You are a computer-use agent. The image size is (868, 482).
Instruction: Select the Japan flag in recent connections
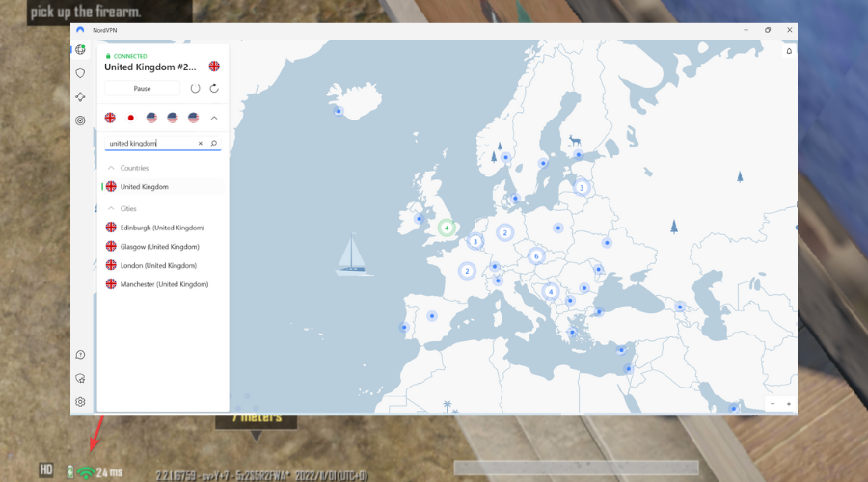click(x=130, y=118)
